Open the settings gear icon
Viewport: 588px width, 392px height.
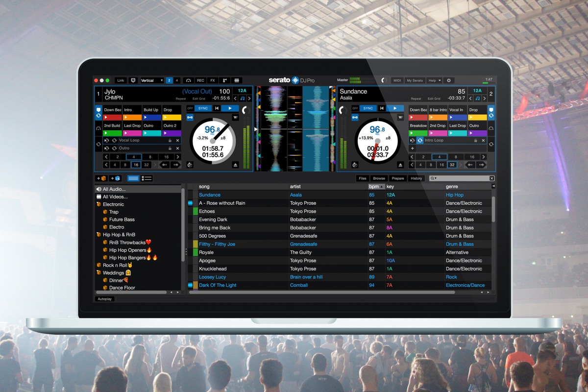tap(448, 80)
